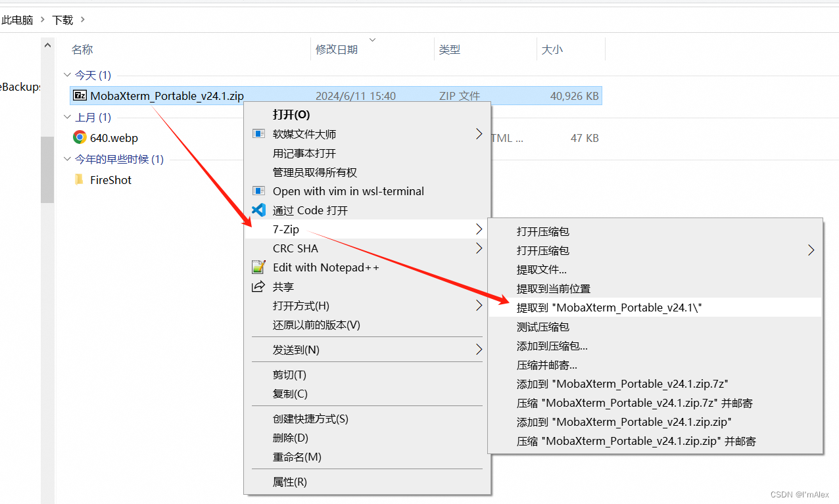Open the 7-Zip menu entry
Viewport: 839px width, 504px height.
286,229
